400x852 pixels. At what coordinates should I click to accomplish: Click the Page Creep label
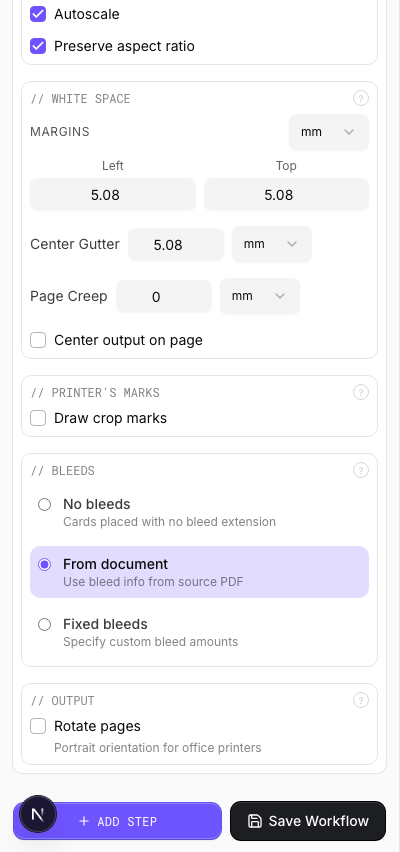[x=69, y=296]
